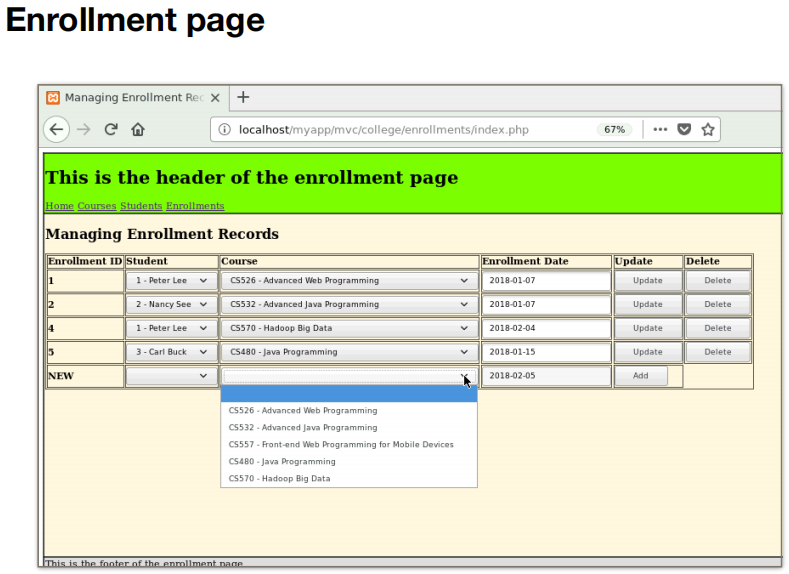Screen dimensions: 789x574
Task: Open the page actions three-dot menu
Action: [660, 130]
